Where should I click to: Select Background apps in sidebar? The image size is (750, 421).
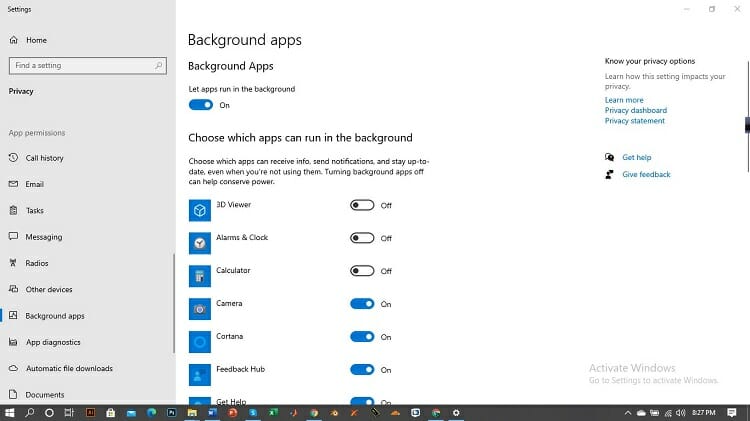[x=55, y=316]
